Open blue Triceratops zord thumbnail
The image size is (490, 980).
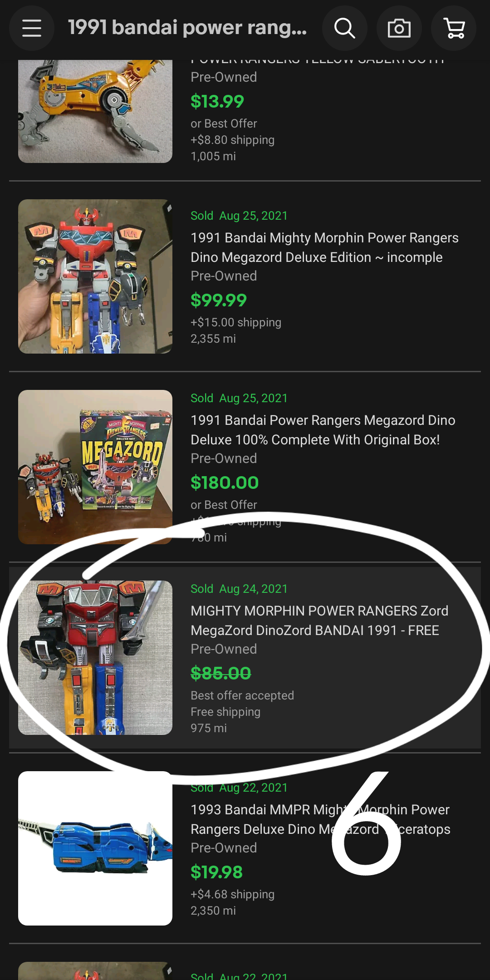pyautogui.click(x=95, y=848)
